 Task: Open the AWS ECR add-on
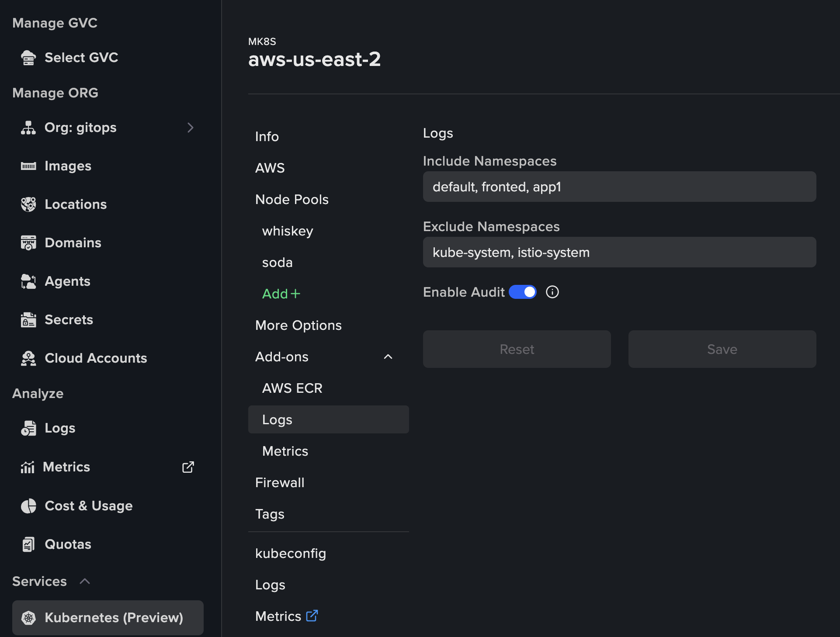point(292,388)
